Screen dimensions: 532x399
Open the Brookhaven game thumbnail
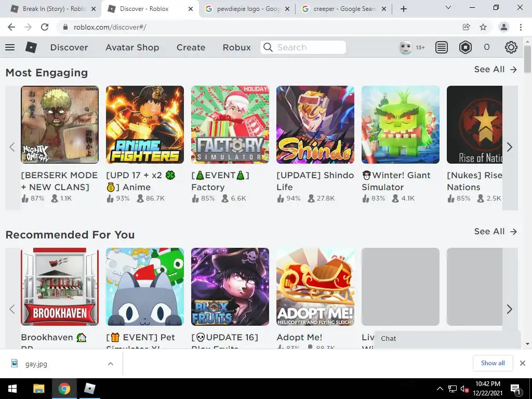[60, 287]
